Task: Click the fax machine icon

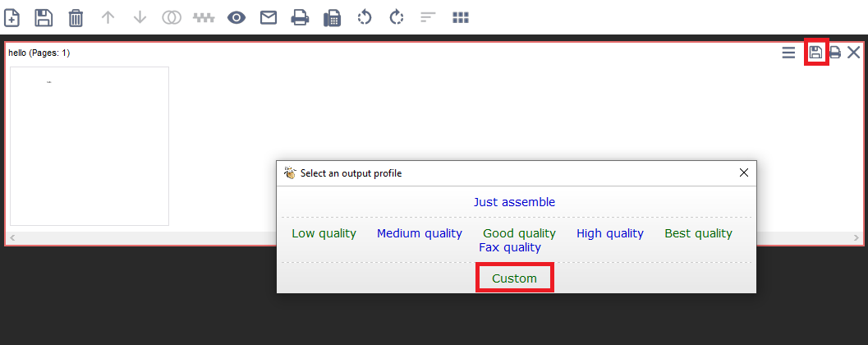Action: click(x=332, y=18)
